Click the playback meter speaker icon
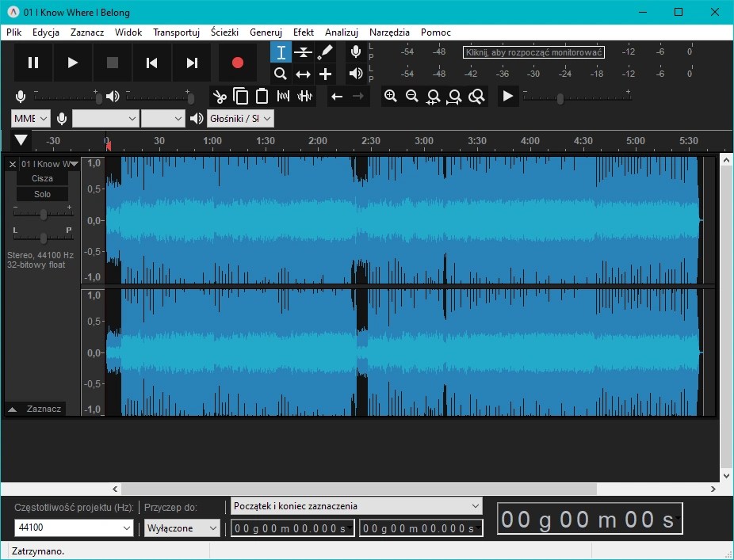Image resolution: width=734 pixels, height=560 pixels. click(356, 74)
